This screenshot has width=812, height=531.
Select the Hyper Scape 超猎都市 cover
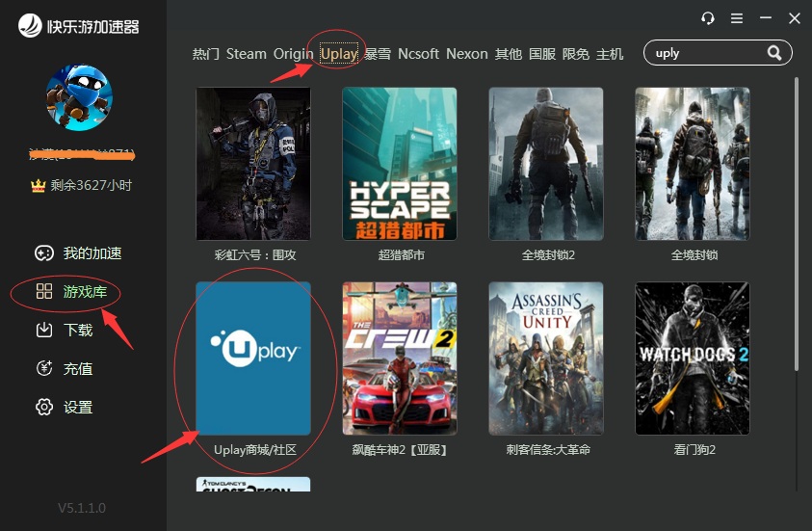(x=400, y=164)
